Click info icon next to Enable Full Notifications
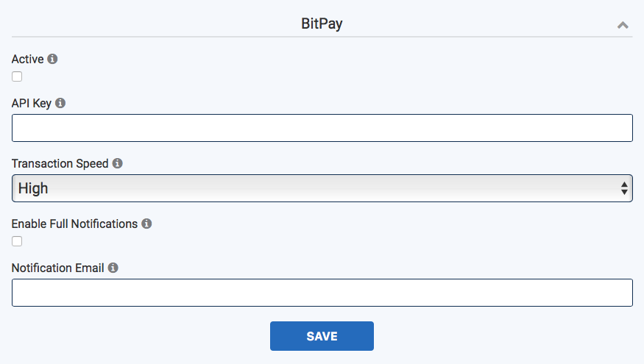 tap(146, 224)
